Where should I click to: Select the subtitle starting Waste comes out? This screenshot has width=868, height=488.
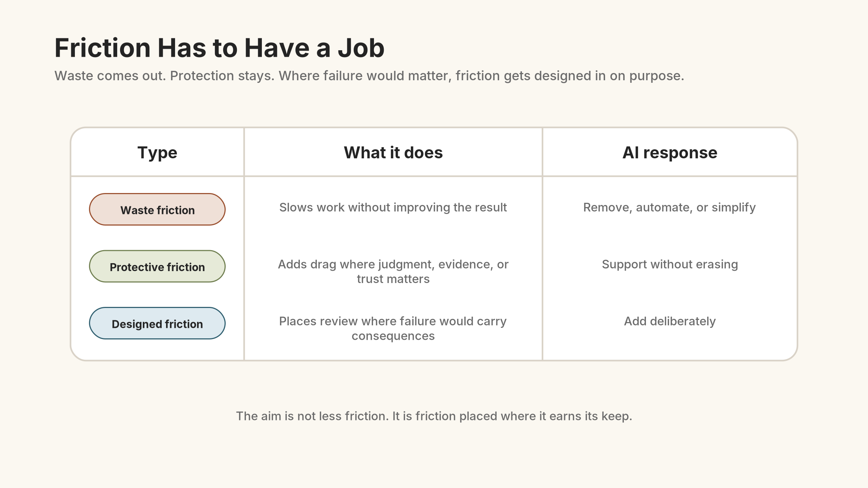click(x=369, y=76)
